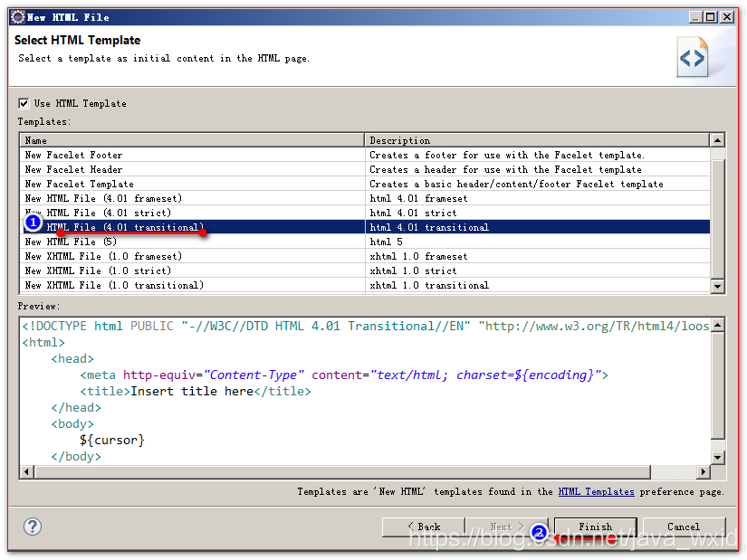Click the preview horizontal scrollbar thumb
This screenshot has width=747, height=560.
click(342, 472)
